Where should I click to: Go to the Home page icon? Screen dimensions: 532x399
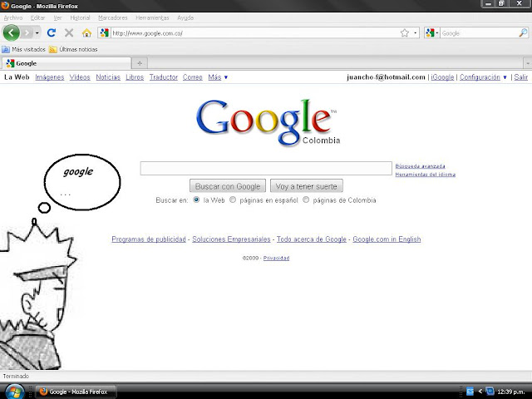(x=86, y=33)
